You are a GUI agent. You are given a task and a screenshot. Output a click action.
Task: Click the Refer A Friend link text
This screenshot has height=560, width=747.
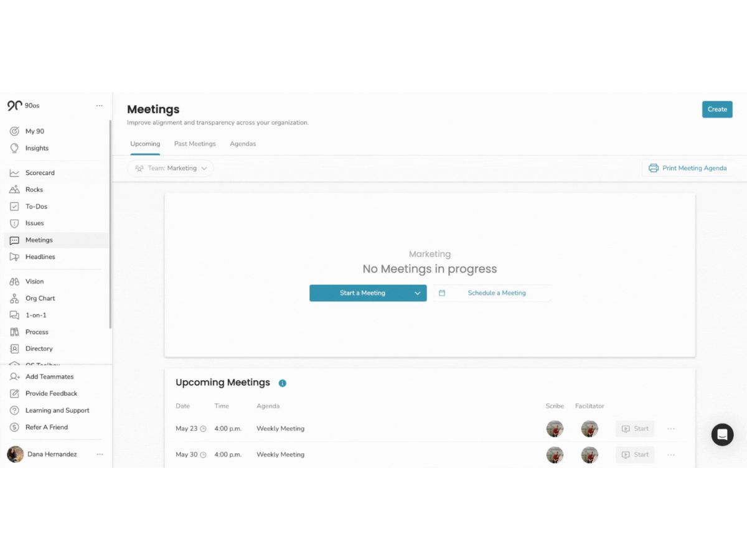[x=47, y=427]
